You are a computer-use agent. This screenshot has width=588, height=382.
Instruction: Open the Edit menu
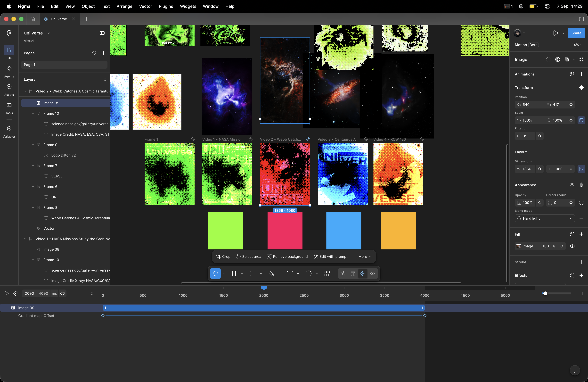54,6
